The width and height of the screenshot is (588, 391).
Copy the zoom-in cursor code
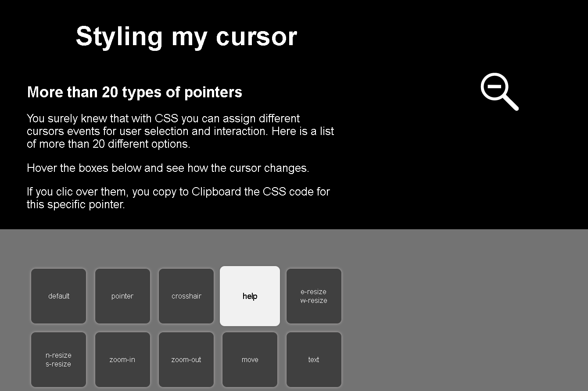pyautogui.click(x=122, y=359)
